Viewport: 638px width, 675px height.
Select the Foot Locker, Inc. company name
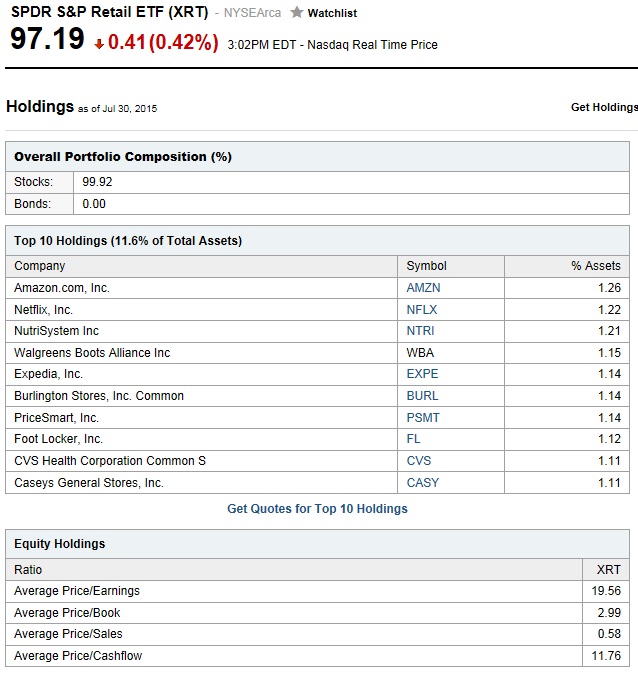click(x=59, y=439)
